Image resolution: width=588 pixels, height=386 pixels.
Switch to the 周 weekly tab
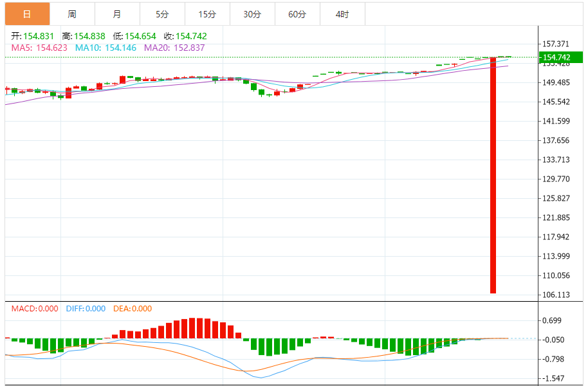(x=72, y=14)
